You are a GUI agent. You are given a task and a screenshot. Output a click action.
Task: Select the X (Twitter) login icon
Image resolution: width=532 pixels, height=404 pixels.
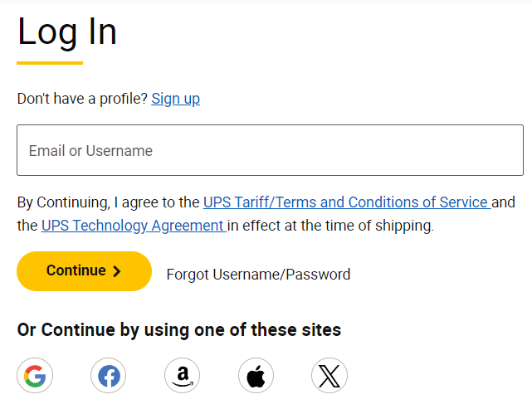(329, 377)
